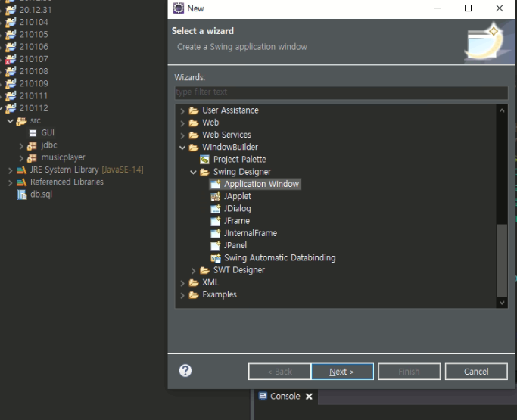Expand the Examples category
The width and height of the screenshot is (517, 420).
182,295
